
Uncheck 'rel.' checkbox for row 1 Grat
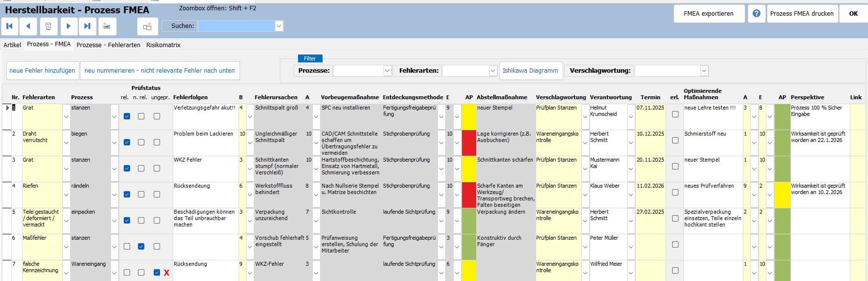(x=127, y=116)
